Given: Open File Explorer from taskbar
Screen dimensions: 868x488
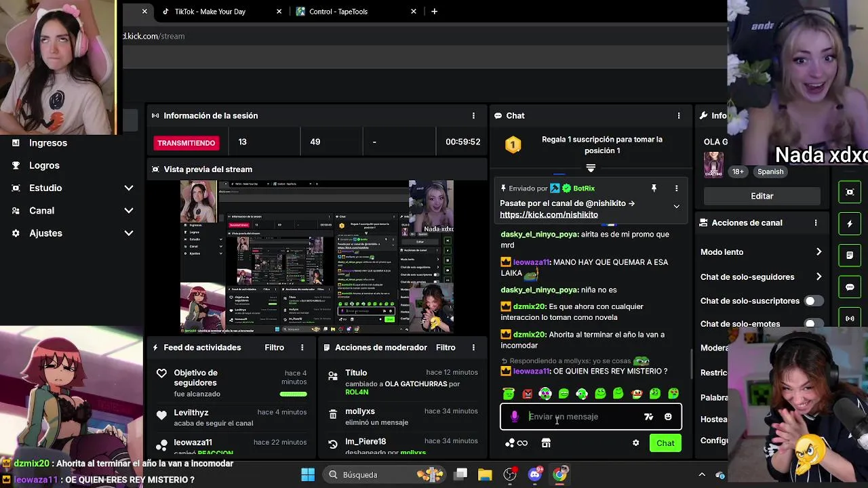Looking at the screenshot, I should [485, 474].
